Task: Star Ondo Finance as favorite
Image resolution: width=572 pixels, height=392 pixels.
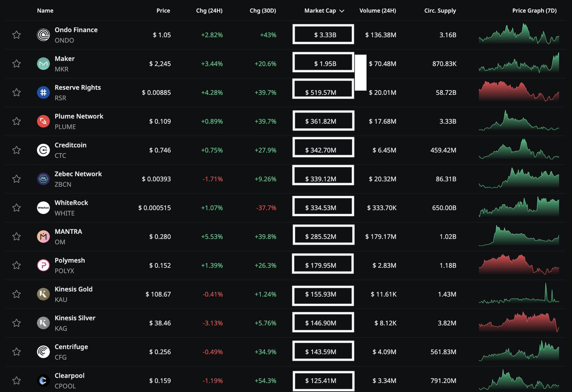Action: pos(16,35)
